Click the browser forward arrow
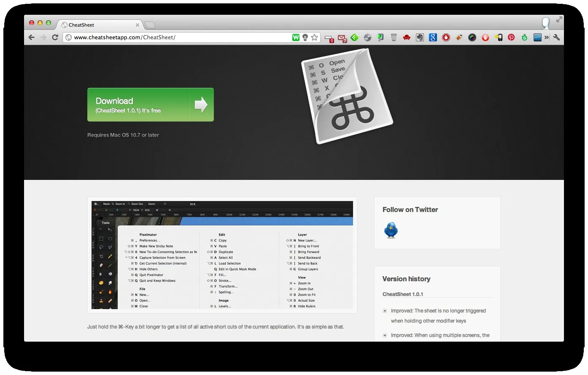 click(43, 37)
